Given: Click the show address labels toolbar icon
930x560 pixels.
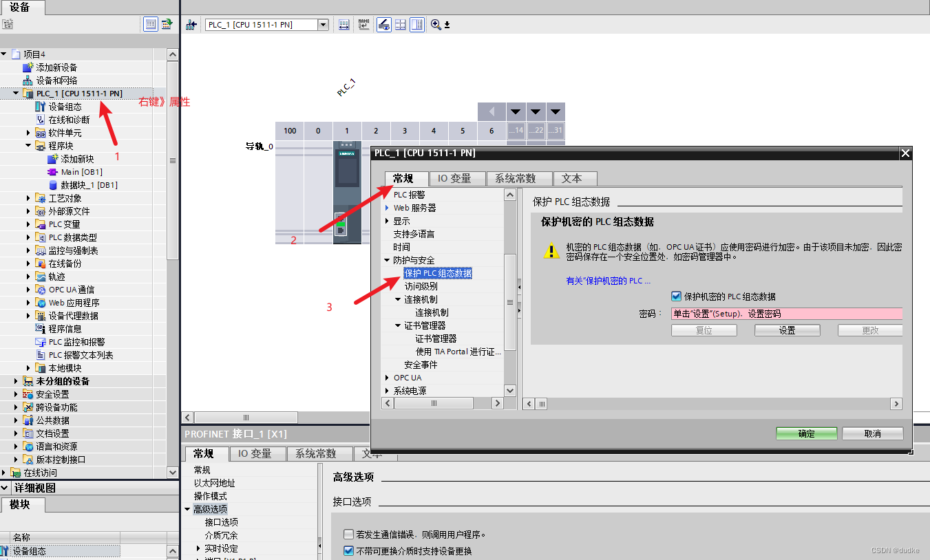Looking at the screenshot, I should tap(344, 25).
